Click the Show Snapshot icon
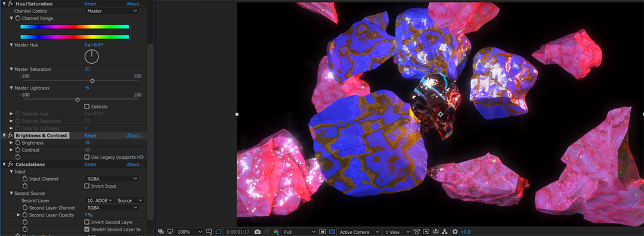This screenshot has width=644, height=236. click(x=267, y=232)
